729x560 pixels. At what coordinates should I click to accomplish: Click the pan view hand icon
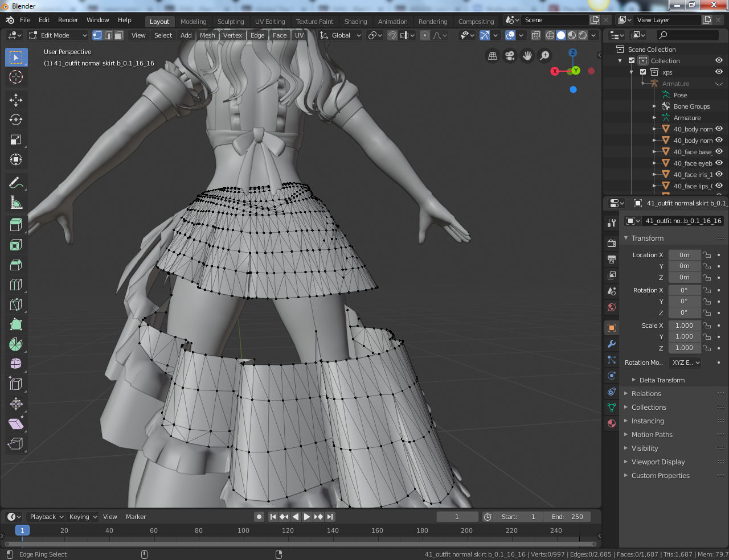527,56
